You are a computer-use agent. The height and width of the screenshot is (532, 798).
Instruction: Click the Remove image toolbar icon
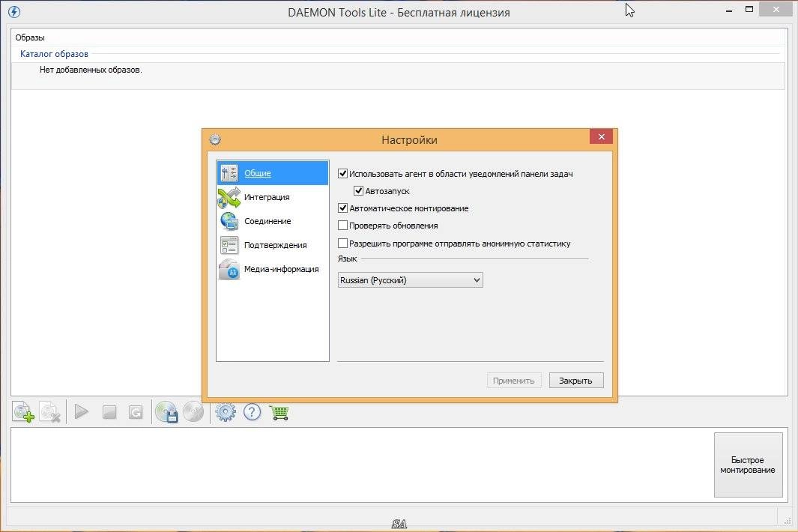click(x=50, y=412)
